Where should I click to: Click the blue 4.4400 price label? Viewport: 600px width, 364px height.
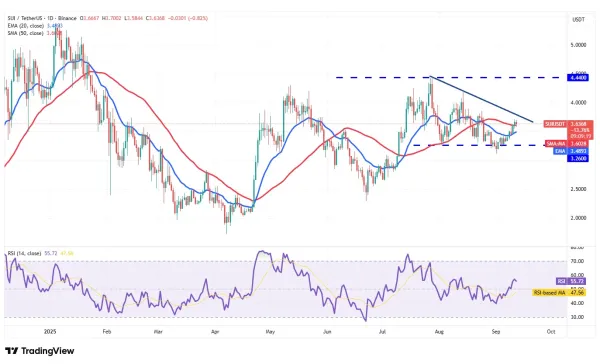pyautogui.click(x=578, y=78)
